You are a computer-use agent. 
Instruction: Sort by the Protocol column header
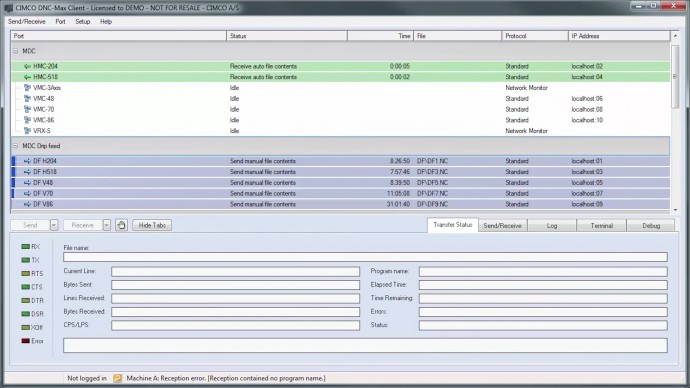[535, 36]
